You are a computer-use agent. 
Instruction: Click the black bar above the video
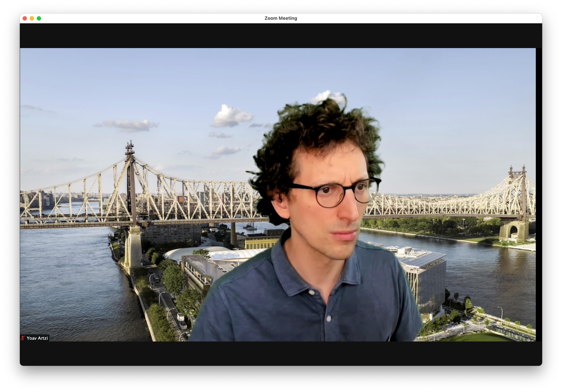(x=280, y=36)
